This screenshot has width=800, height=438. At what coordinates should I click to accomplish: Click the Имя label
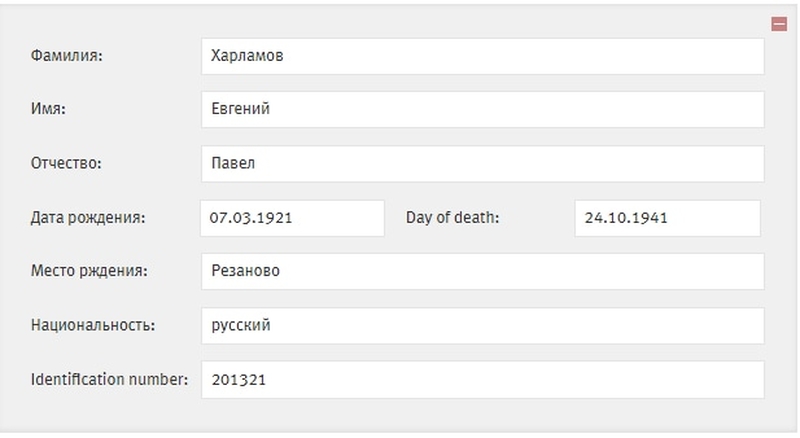[48, 109]
